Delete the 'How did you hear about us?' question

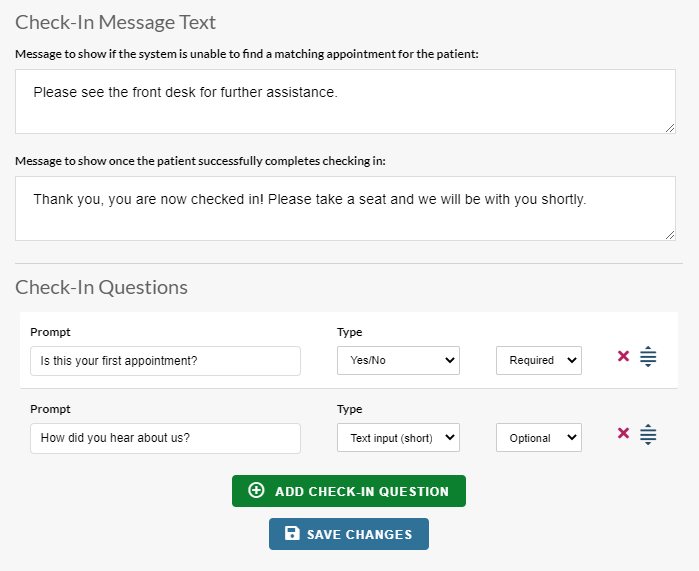click(x=623, y=433)
